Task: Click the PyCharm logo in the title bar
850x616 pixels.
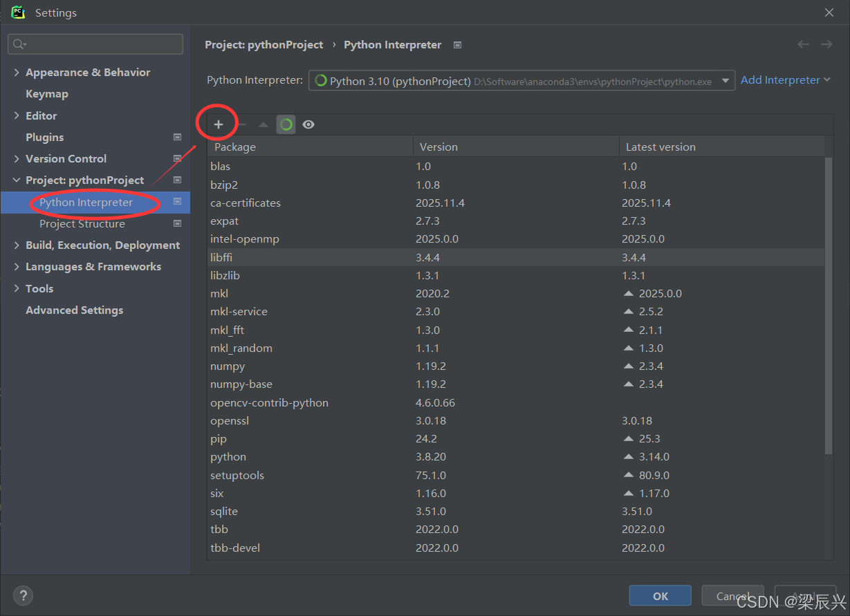Action: (18, 12)
